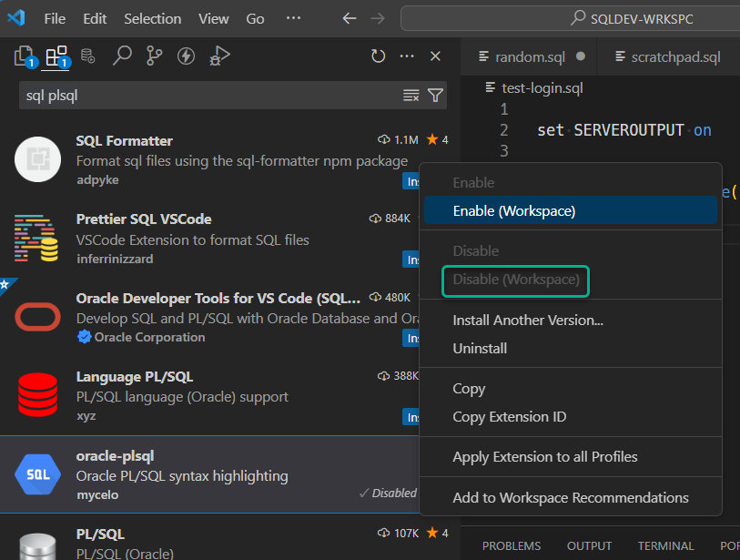The image size is (740, 560).
Task: Choose Copy in the context menu
Action: pyautogui.click(x=571, y=389)
